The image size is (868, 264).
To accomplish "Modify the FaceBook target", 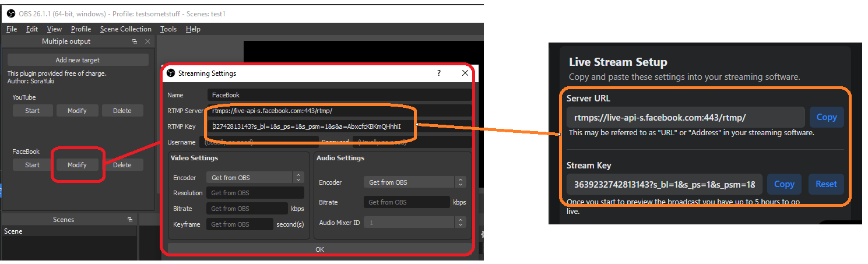I will (77, 165).
